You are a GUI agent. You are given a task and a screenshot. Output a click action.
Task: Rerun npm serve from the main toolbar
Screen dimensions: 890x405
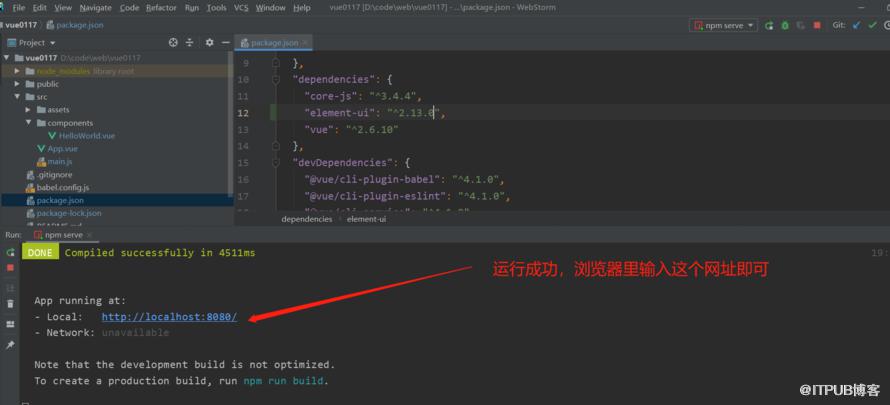click(x=769, y=26)
